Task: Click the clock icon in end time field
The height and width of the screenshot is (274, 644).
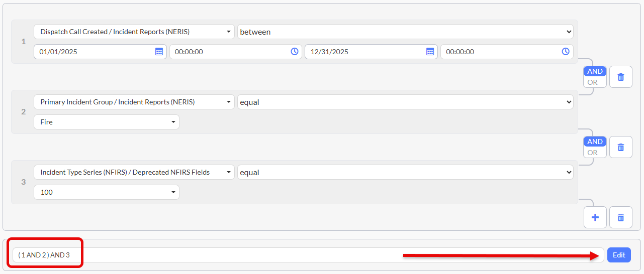Action: (x=566, y=52)
